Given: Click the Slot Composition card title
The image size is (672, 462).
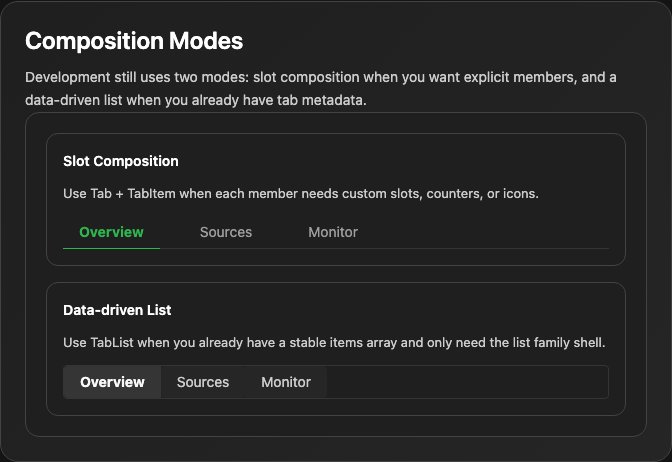Looking at the screenshot, I should click(x=121, y=161).
